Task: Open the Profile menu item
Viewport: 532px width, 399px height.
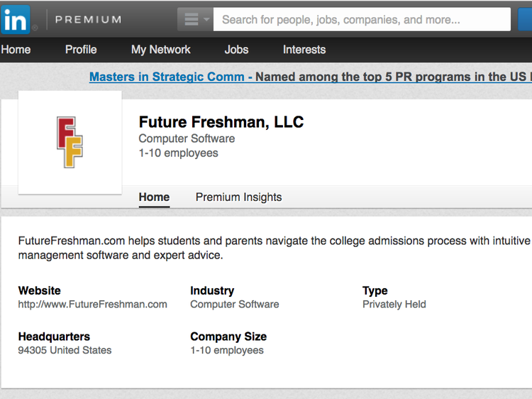Action: (x=81, y=50)
